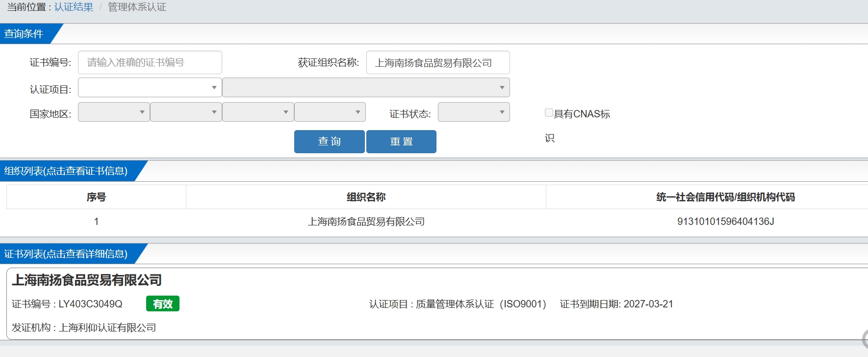This screenshot has height=357, width=868.
Task: Open the second 国家地区 dropdown
Action: coord(186,112)
